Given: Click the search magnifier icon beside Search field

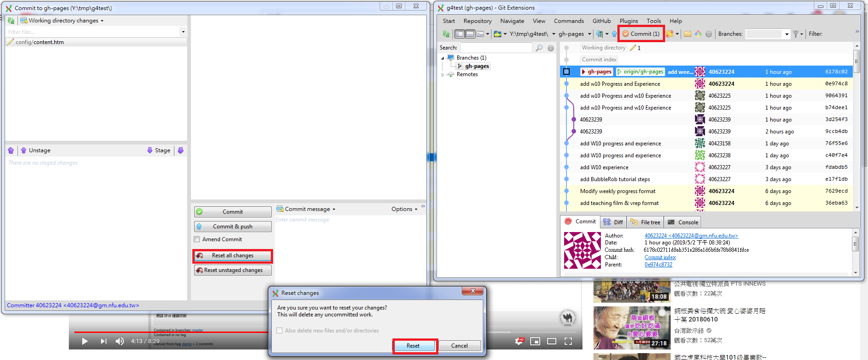Looking at the screenshot, I should point(539,48).
